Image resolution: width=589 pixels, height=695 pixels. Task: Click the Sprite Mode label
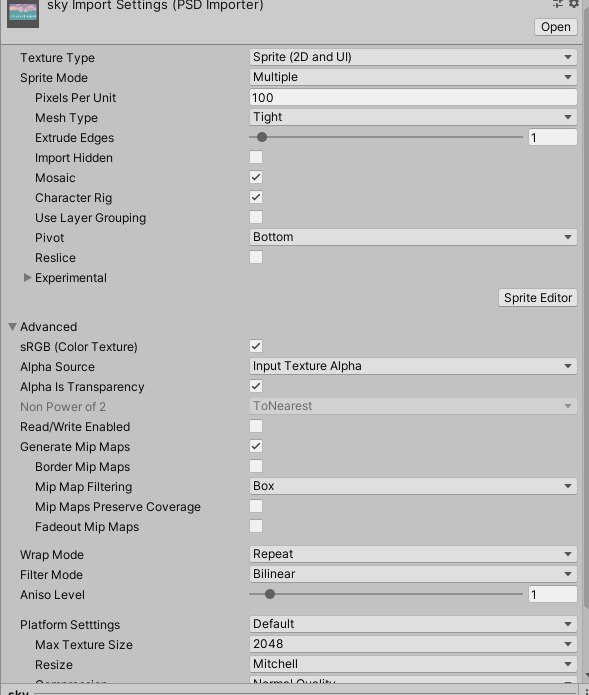click(54, 78)
